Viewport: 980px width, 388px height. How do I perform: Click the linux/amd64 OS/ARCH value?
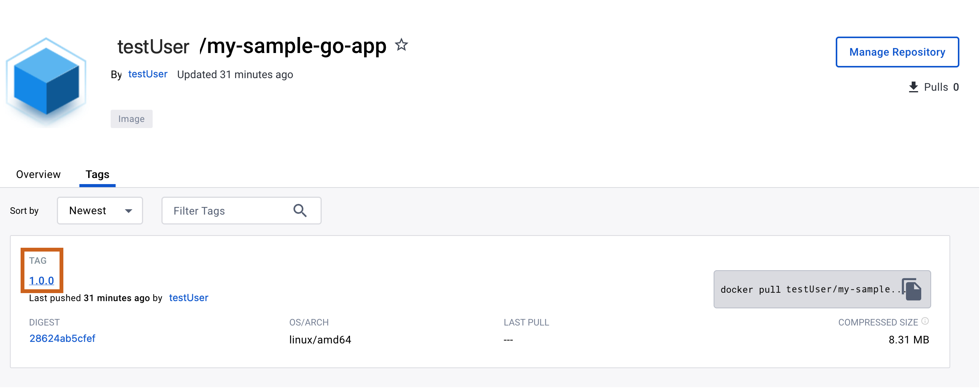tap(320, 340)
